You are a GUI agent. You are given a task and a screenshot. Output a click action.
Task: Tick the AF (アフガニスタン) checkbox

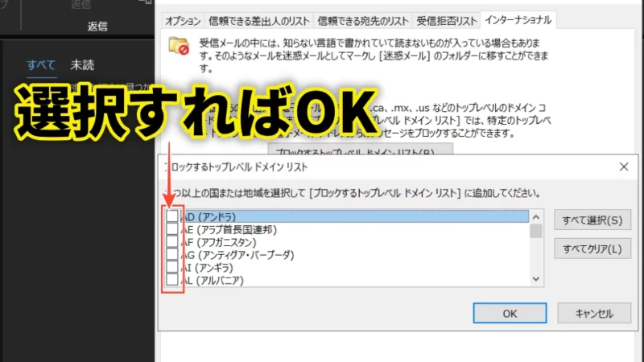pos(172,242)
